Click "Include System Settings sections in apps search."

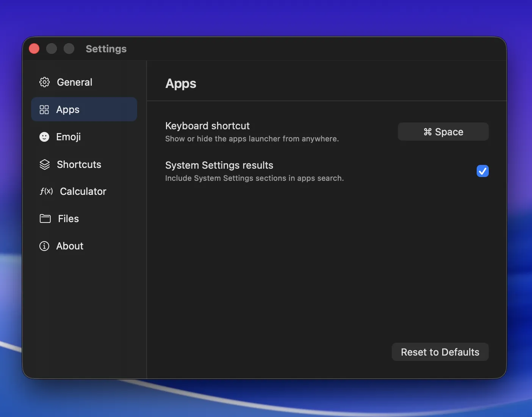pos(254,178)
